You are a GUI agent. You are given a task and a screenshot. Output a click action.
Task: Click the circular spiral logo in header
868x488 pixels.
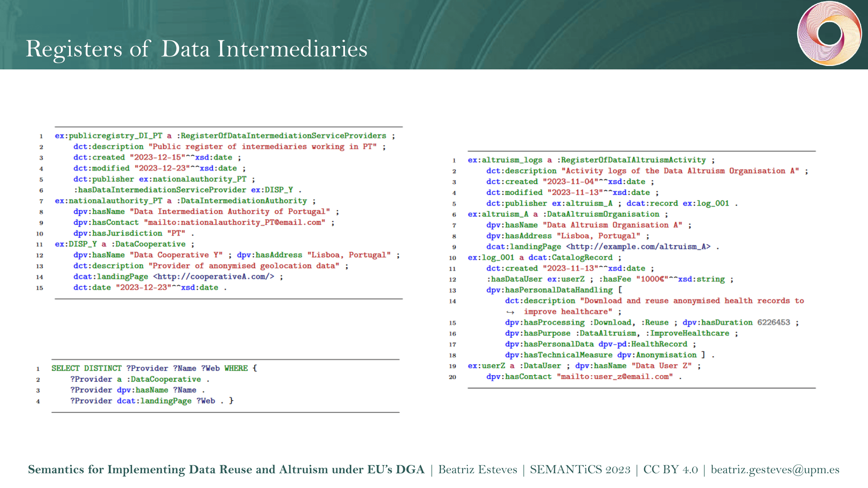coord(829,33)
